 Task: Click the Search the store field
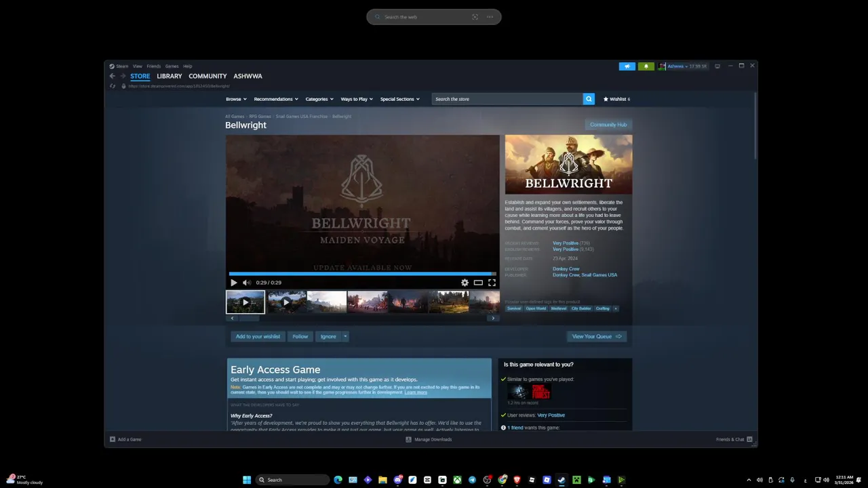click(x=507, y=99)
